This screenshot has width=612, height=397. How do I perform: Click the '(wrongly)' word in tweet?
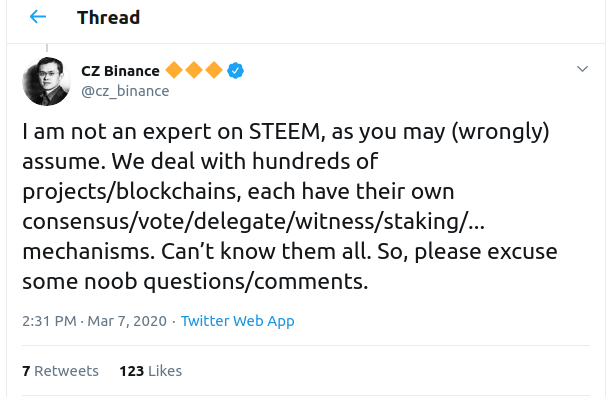click(x=500, y=132)
